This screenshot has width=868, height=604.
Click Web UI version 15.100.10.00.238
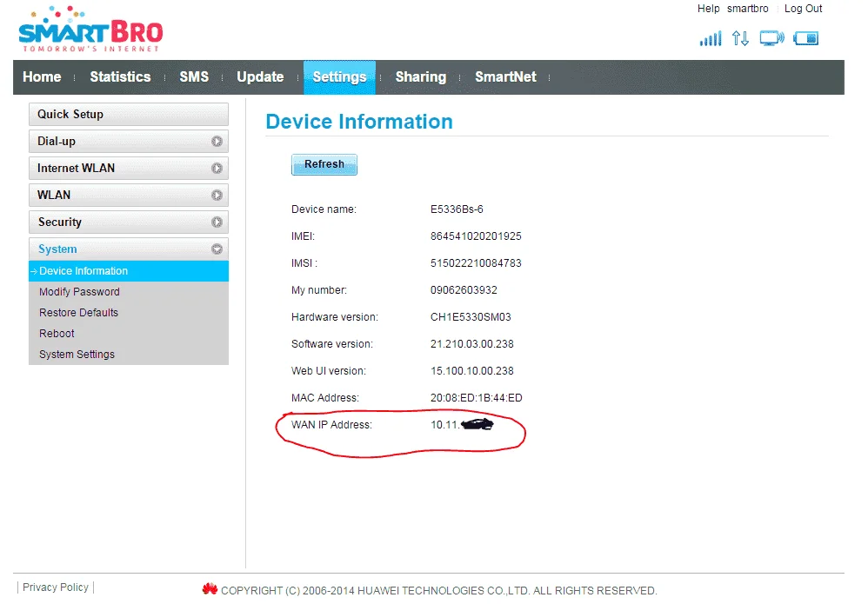[x=472, y=371]
